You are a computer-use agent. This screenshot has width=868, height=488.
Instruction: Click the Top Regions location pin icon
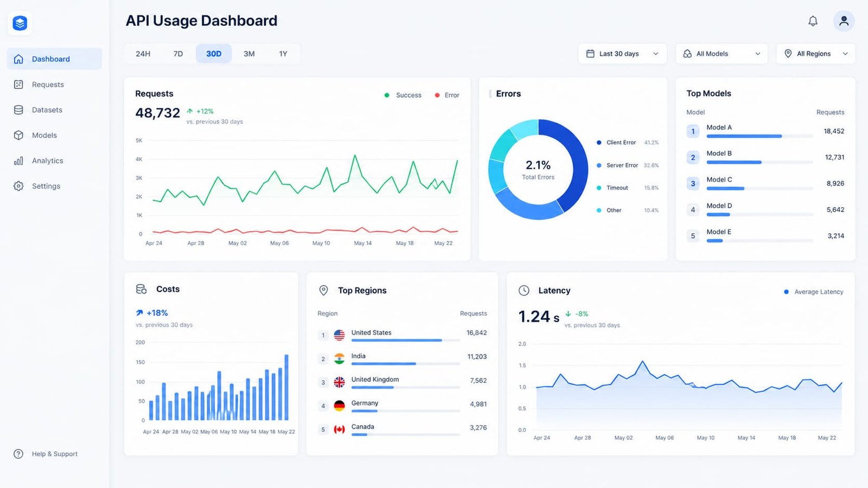(x=323, y=291)
